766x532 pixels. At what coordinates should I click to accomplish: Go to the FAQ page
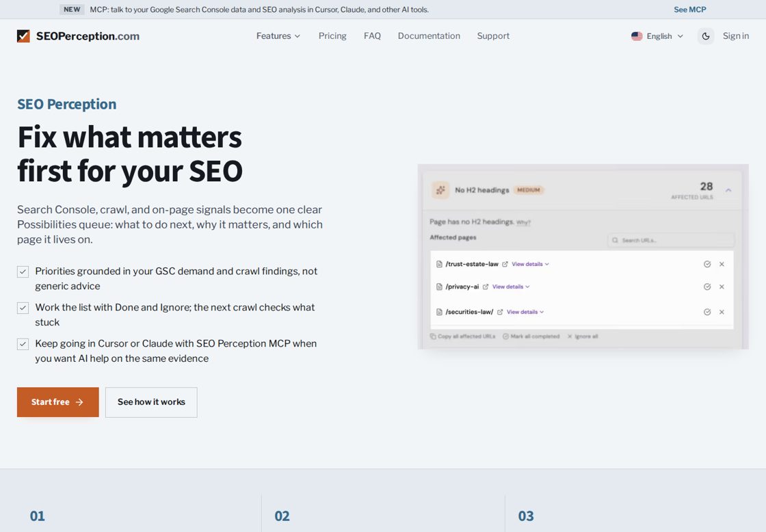[x=372, y=36]
